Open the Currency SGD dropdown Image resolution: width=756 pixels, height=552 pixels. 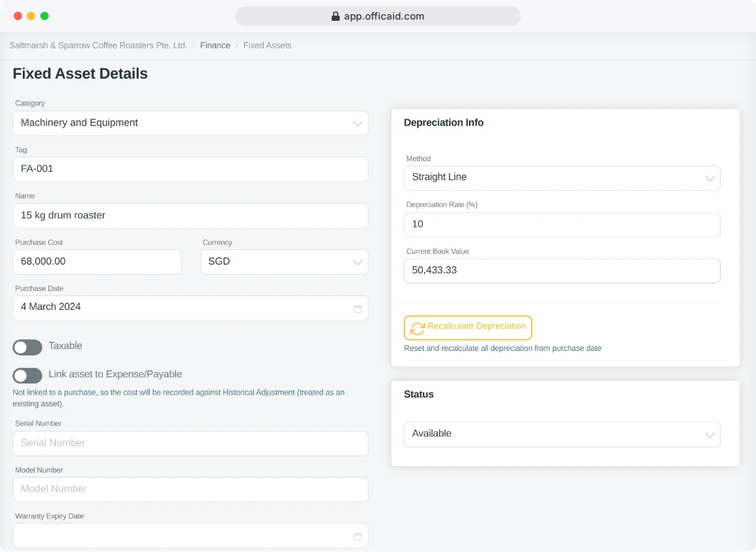pyautogui.click(x=284, y=262)
